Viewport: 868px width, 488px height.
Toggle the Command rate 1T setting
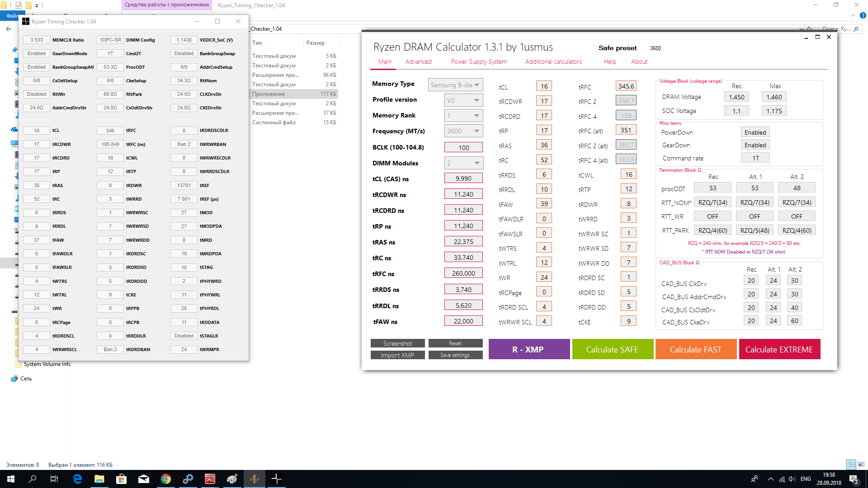coord(755,158)
